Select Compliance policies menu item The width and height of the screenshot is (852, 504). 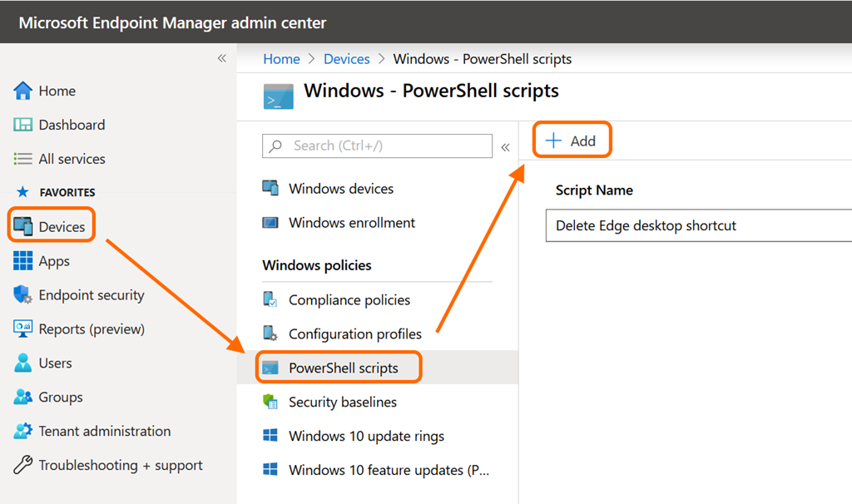[349, 300]
